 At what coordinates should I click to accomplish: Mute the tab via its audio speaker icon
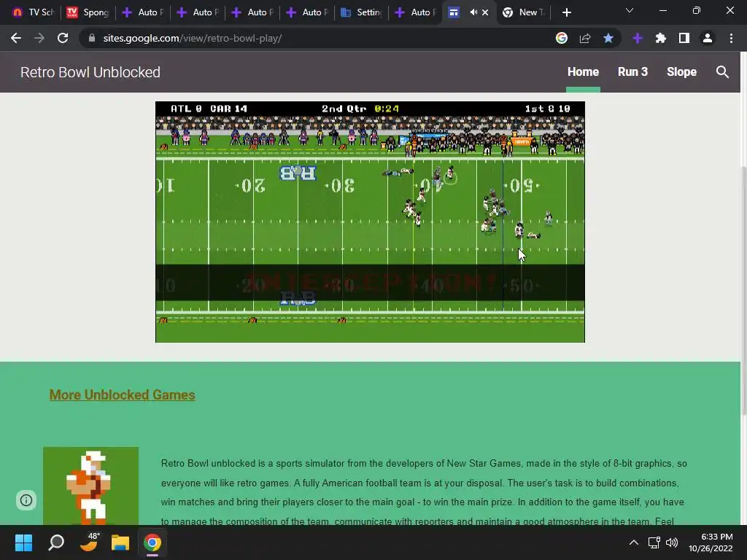(x=473, y=12)
